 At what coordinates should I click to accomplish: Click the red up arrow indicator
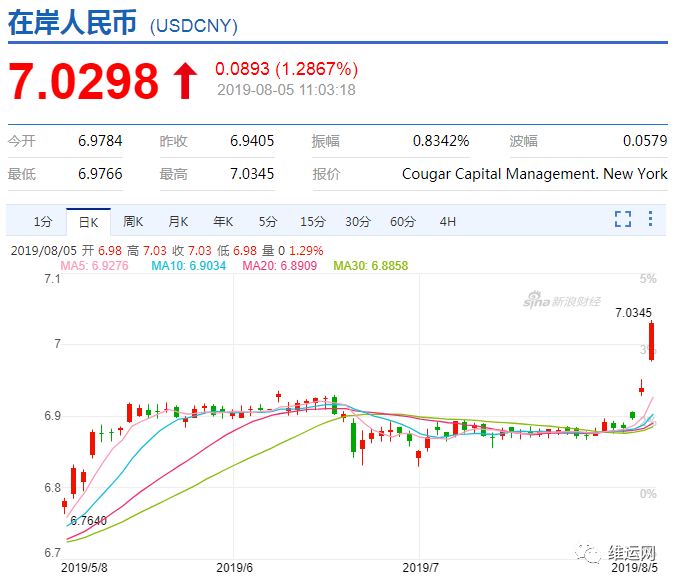click(185, 81)
